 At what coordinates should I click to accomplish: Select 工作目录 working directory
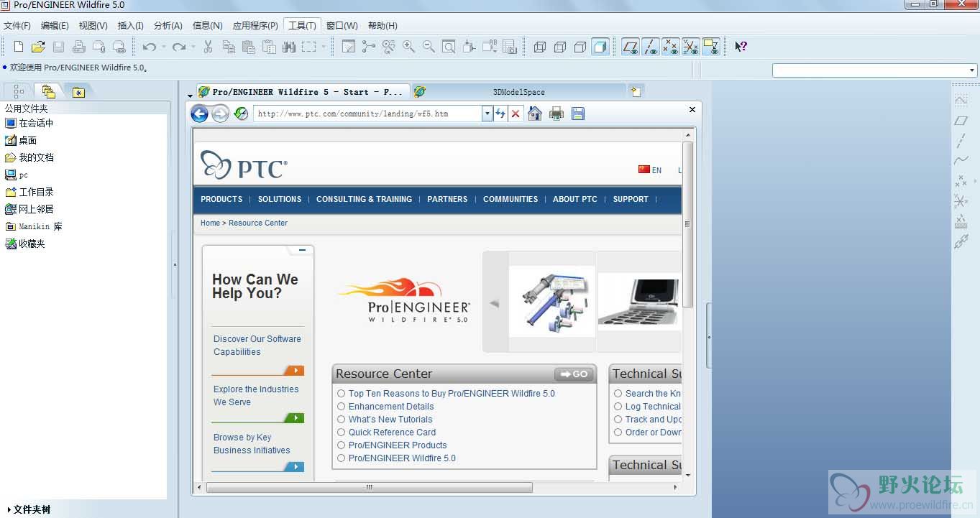pyautogui.click(x=29, y=192)
